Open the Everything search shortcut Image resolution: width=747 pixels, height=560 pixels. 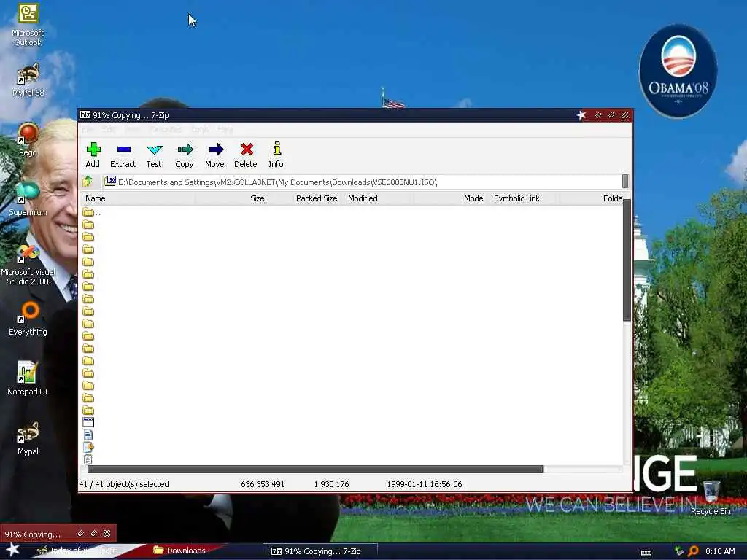pos(28,318)
